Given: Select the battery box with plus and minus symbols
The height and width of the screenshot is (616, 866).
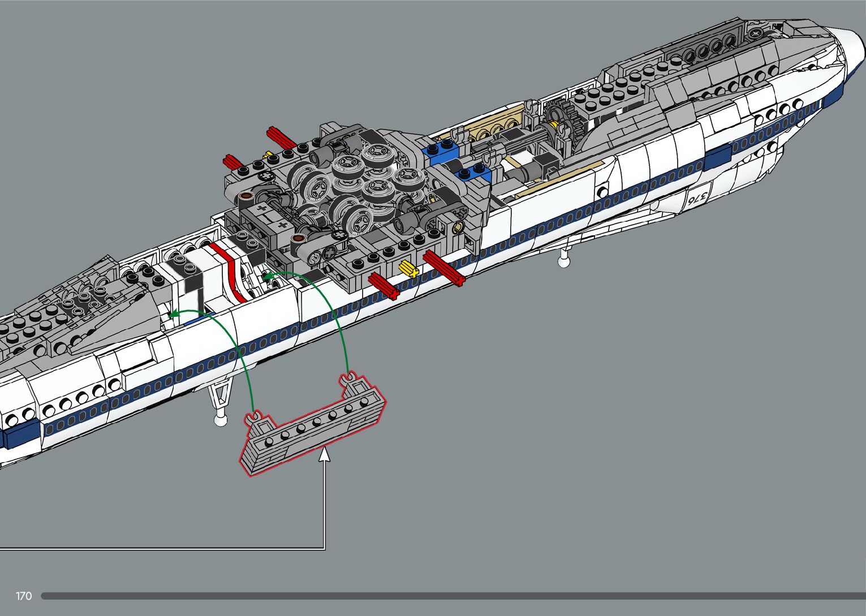Looking at the screenshot, I should pos(266,217).
